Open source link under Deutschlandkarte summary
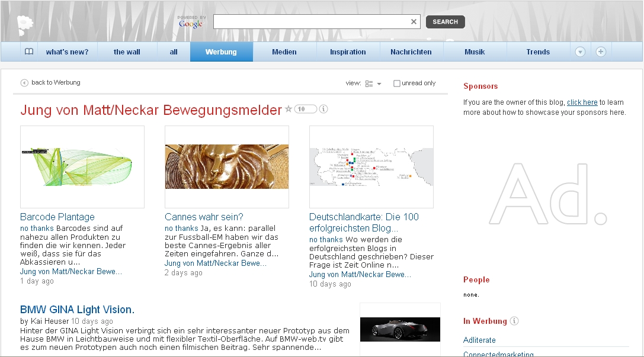 [360, 274]
